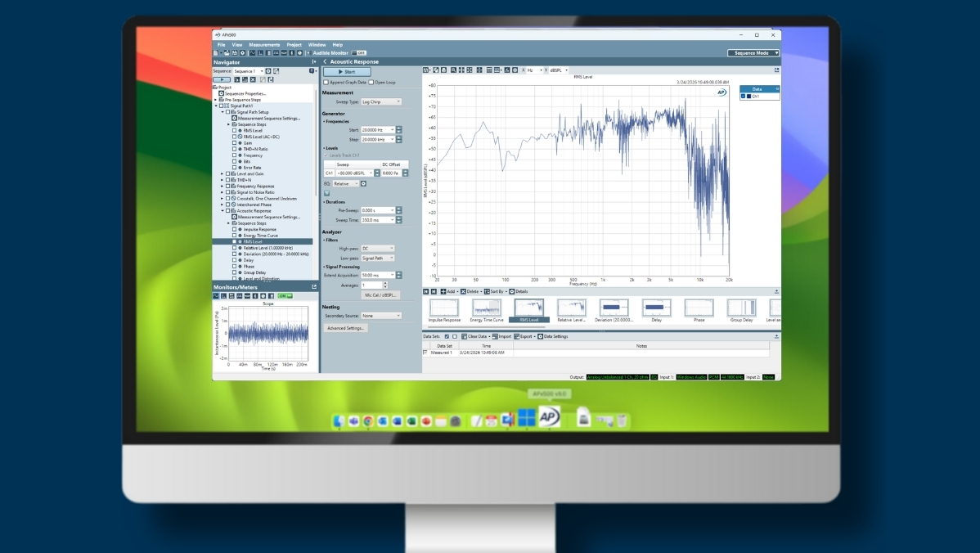Viewport: 980px width, 553px height.
Task: Open the Windows icon in the dock
Action: tap(527, 418)
